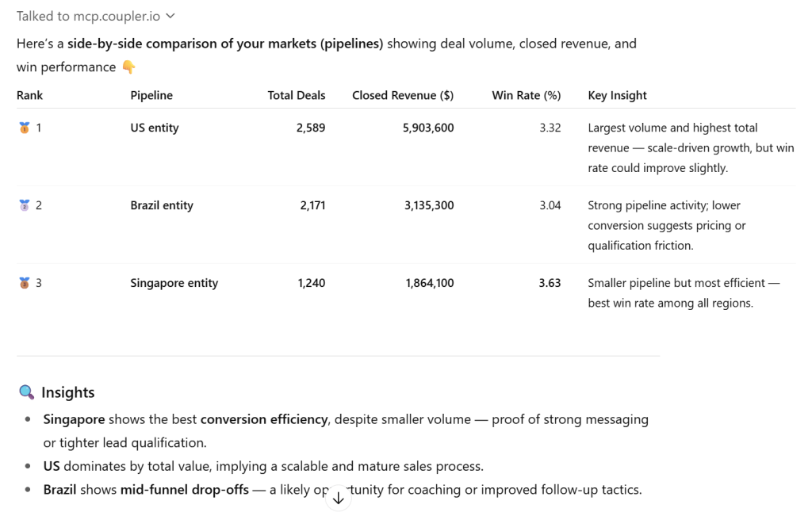Click the 3.63 win rate value

coord(550,283)
